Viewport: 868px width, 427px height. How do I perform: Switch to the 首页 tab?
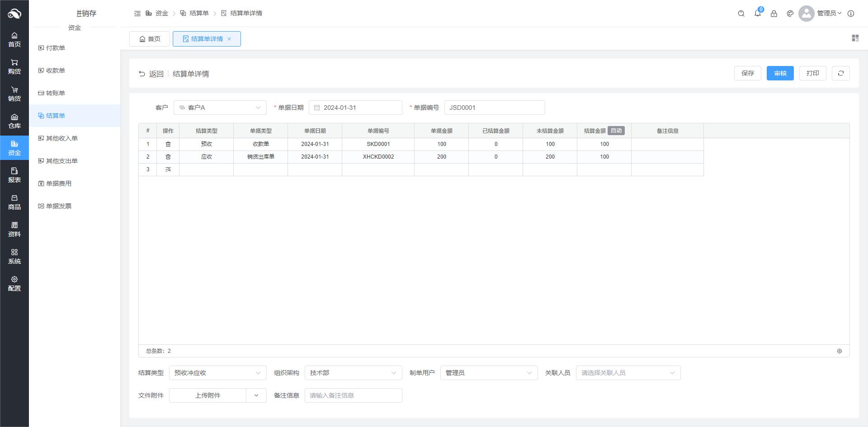point(150,39)
